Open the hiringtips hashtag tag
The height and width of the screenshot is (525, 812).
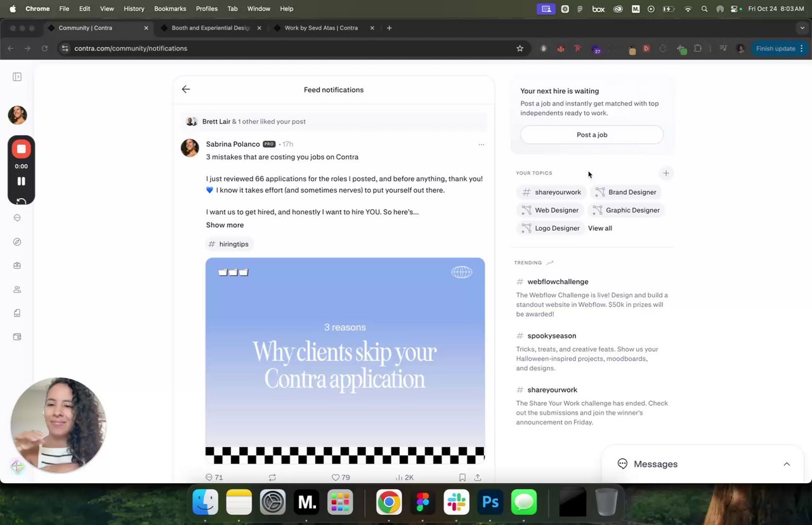pos(229,244)
